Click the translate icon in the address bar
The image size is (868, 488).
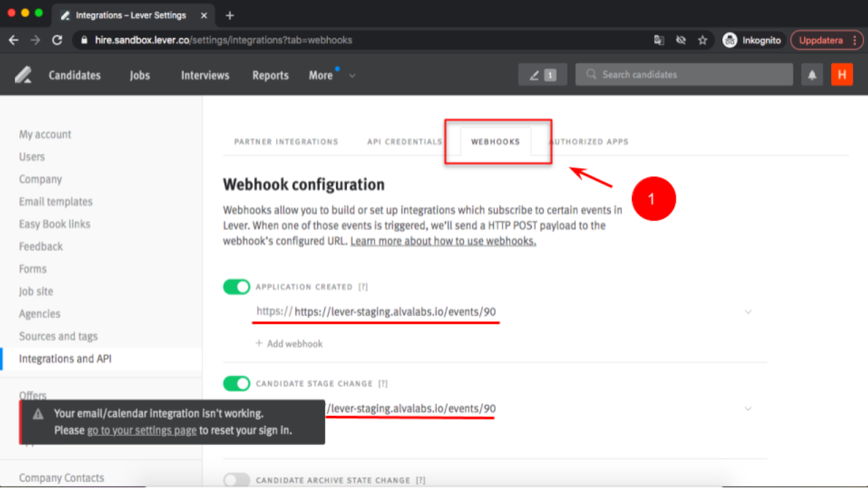point(658,40)
